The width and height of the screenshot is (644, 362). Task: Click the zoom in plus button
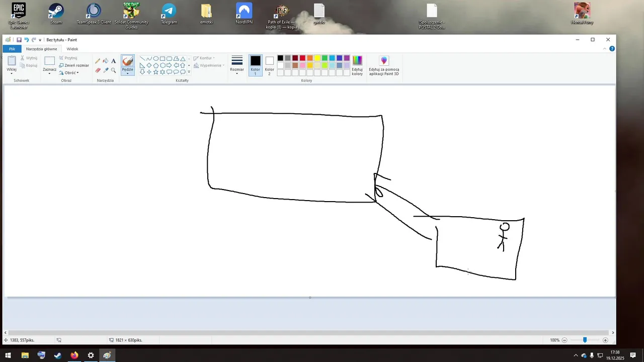tap(605, 340)
